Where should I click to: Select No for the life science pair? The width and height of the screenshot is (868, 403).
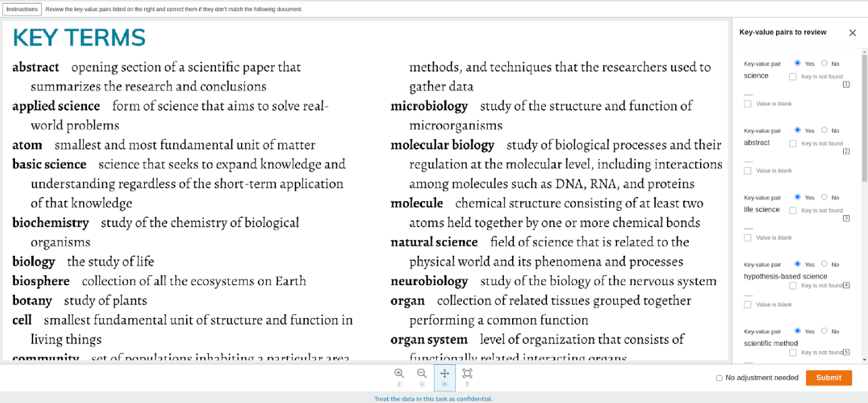(824, 197)
